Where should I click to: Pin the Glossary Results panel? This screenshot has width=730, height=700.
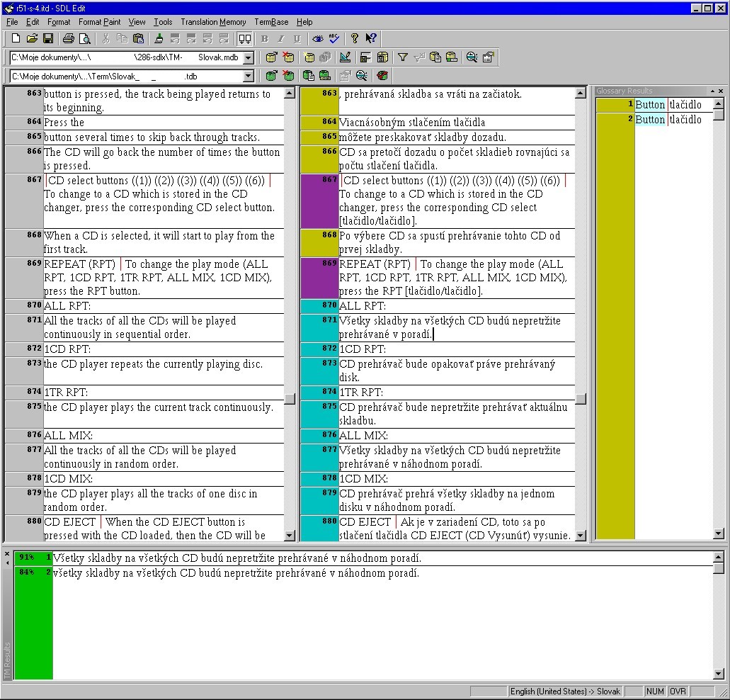click(x=712, y=91)
